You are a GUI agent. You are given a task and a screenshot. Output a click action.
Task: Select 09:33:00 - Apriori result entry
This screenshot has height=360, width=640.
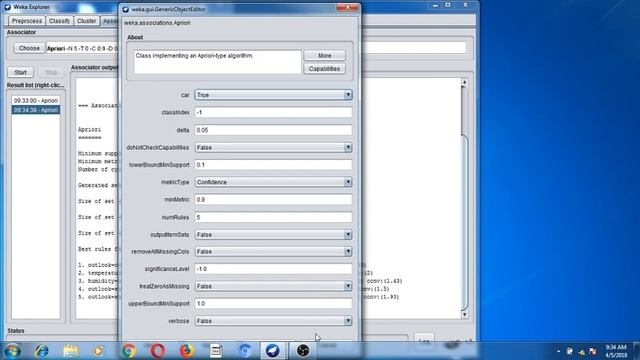36,100
